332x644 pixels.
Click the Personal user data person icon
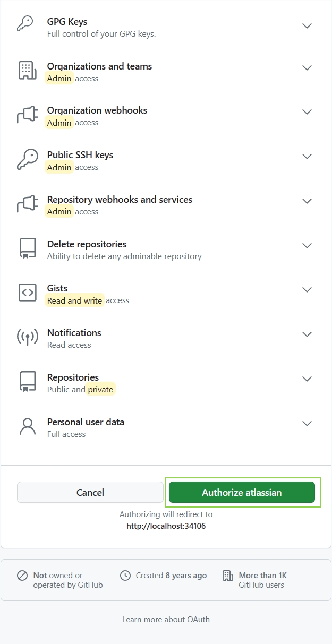(x=27, y=427)
